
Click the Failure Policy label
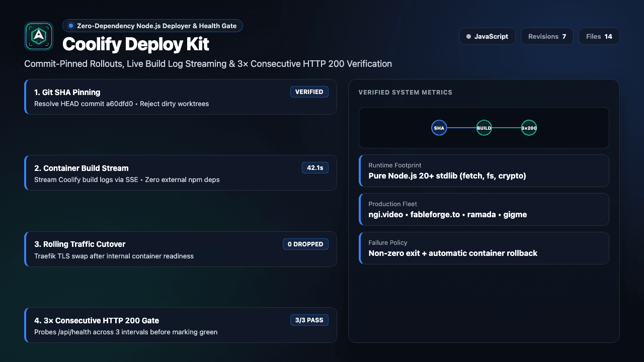point(388,242)
